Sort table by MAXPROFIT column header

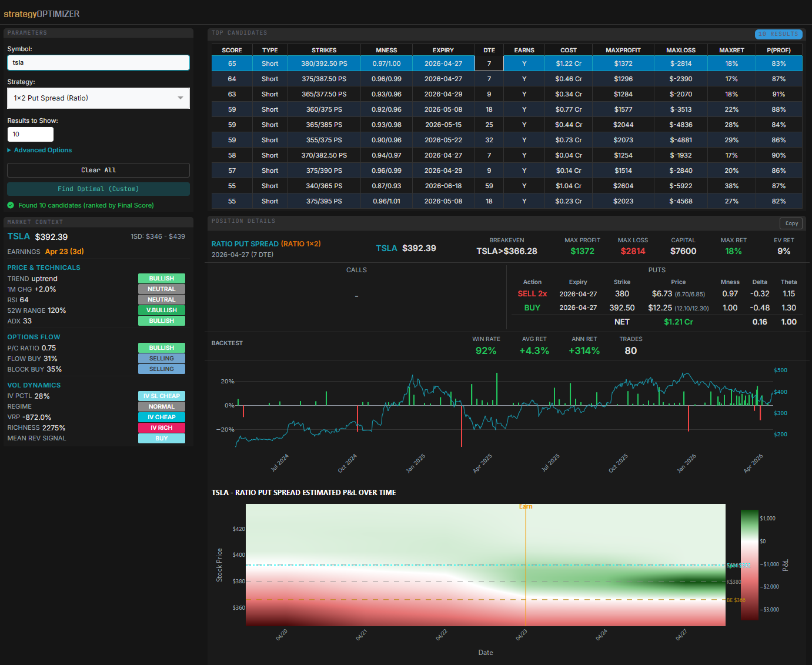coord(623,50)
